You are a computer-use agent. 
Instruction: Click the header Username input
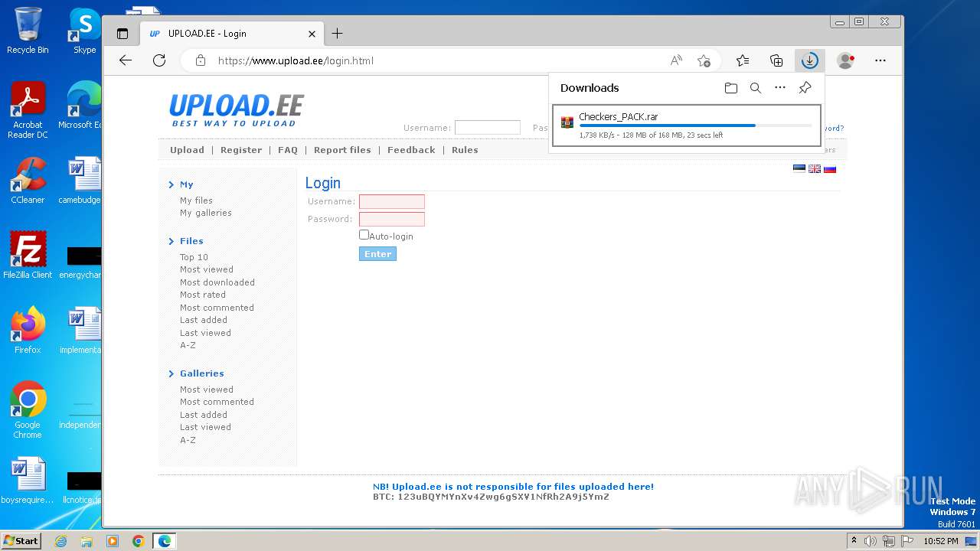[x=488, y=128]
